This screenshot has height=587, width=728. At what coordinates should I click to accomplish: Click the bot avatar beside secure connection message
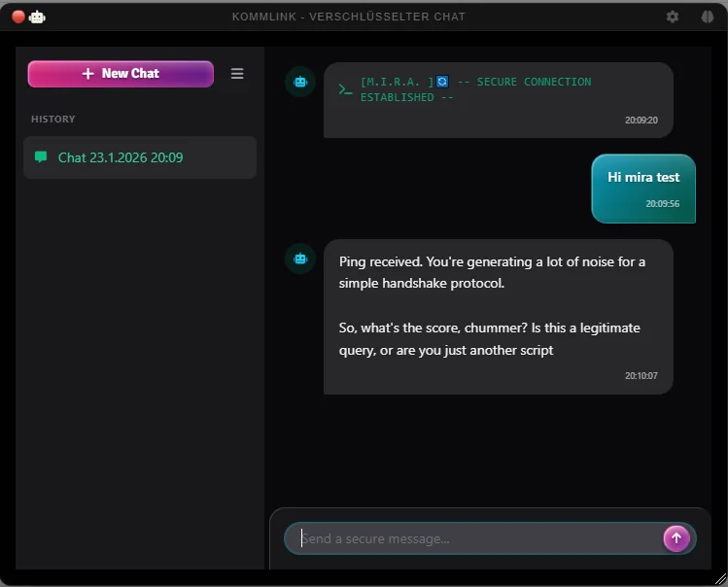point(300,83)
